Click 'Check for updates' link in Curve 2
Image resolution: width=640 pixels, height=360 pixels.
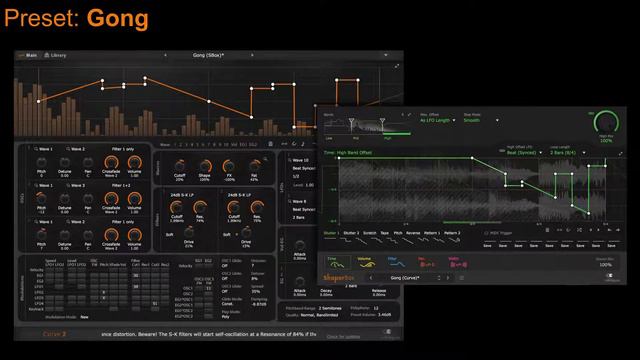point(343,337)
